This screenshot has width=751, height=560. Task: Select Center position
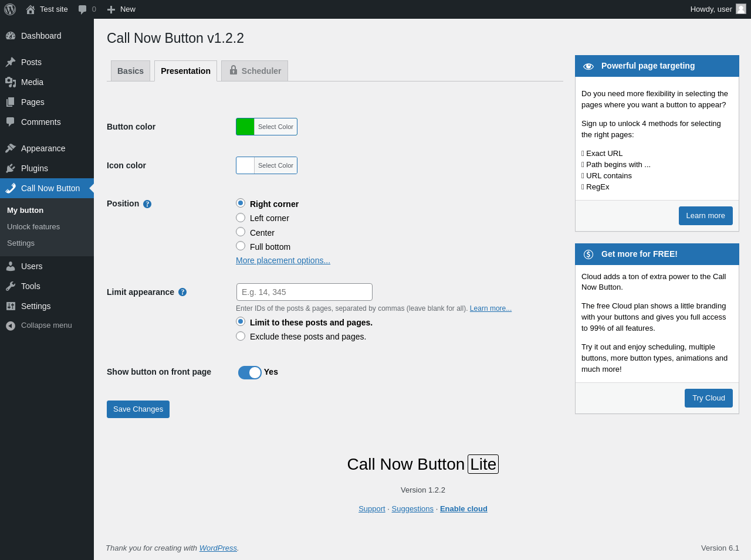point(241,232)
